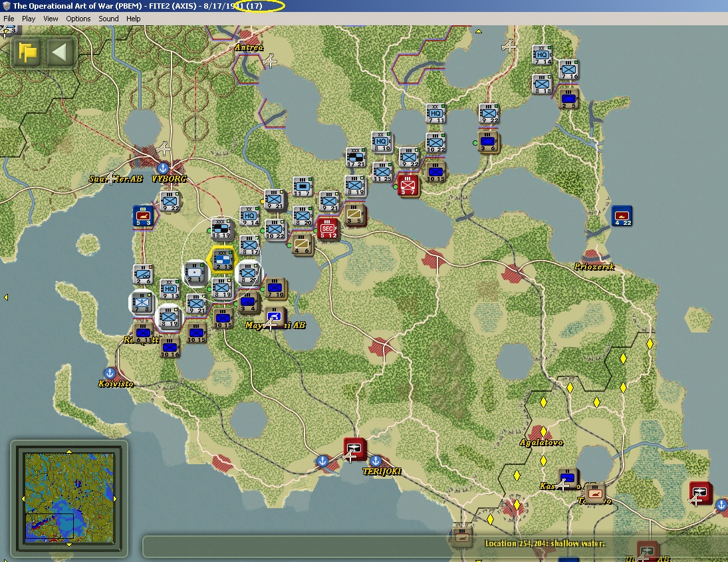Click the yellow flag button
Screen dimensions: 728x562
pos(28,52)
